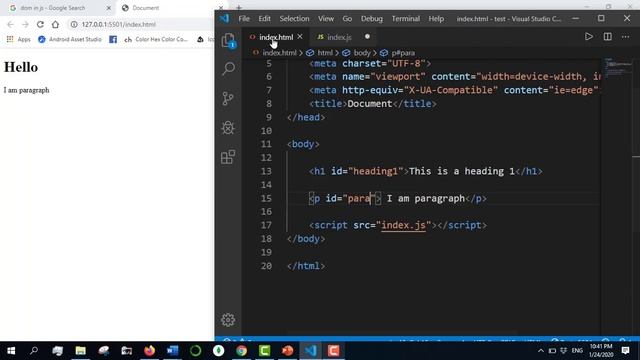
Task: Click the Hello heading in browser page
Action: tap(21, 67)
